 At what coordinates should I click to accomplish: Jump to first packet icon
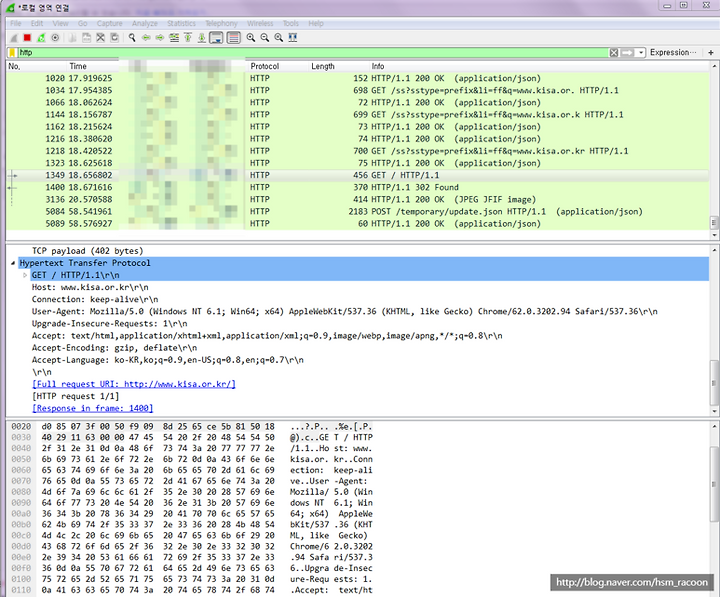tap(188, 38)
